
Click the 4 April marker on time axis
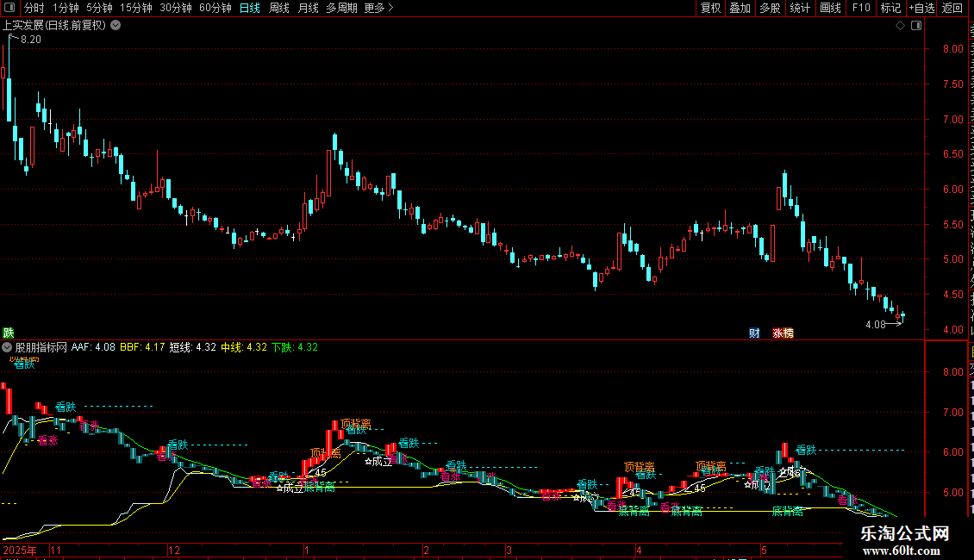point(639,550)
